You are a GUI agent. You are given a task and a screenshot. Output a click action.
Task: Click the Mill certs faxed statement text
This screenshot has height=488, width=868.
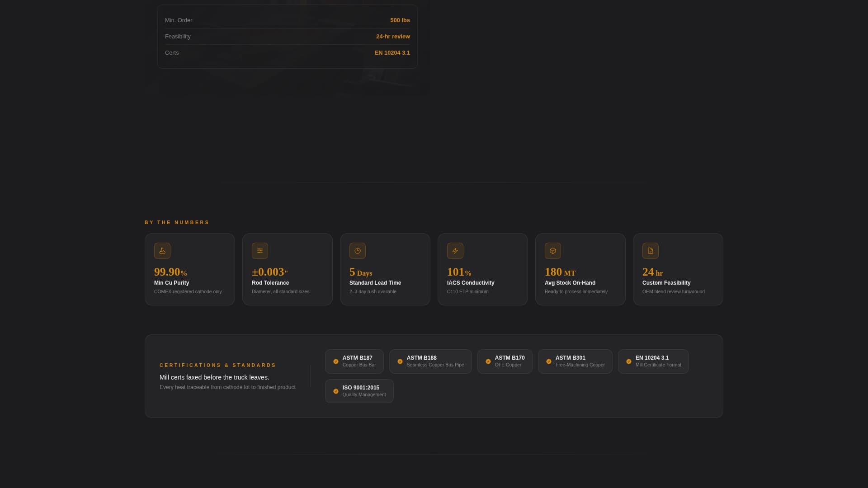click(214, 377)
